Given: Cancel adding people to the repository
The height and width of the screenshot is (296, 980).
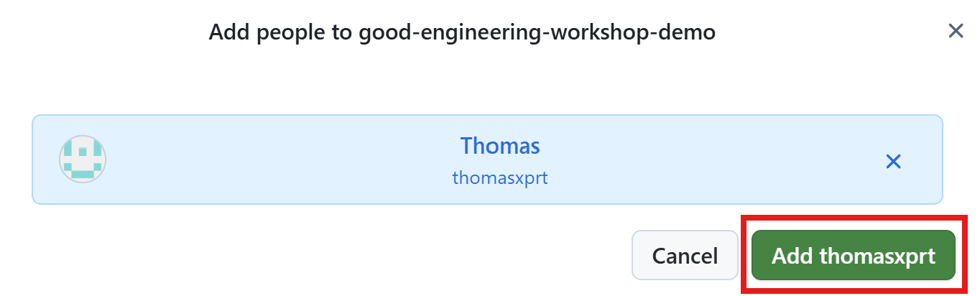Looking at the screenshot, I should point(684,256).
